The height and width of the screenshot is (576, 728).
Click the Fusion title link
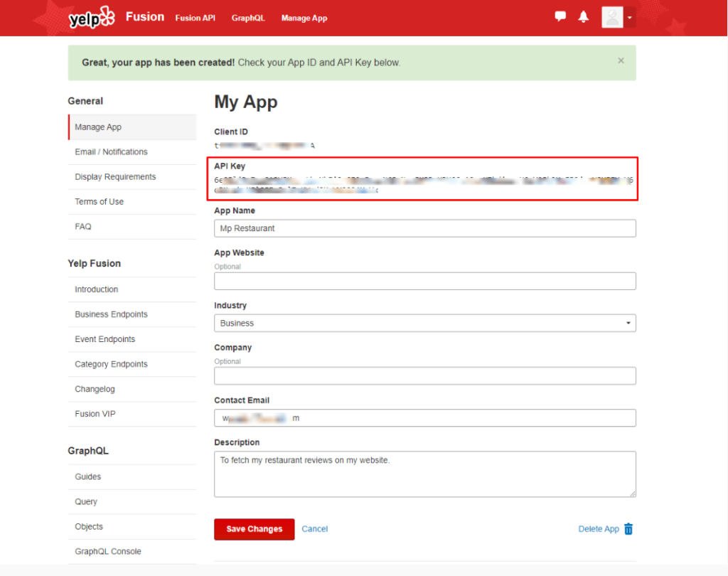pyautogui.click(x=145, y=17)
